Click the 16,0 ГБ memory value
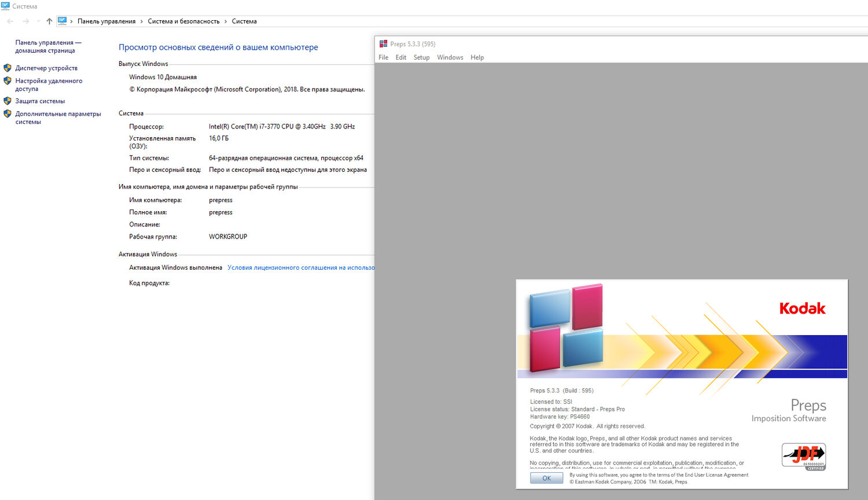Viewport: 868px width, 500px height. point(219,138)
